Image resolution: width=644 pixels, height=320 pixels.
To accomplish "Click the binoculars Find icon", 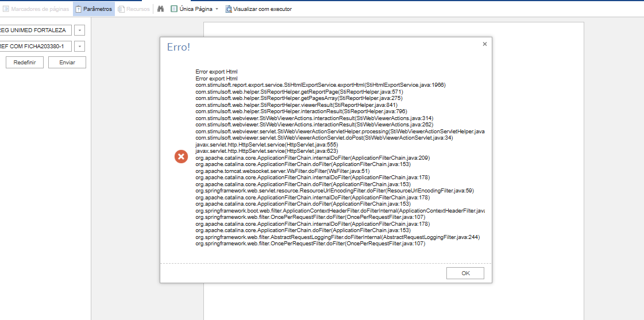I will click(x=160, y=9).
